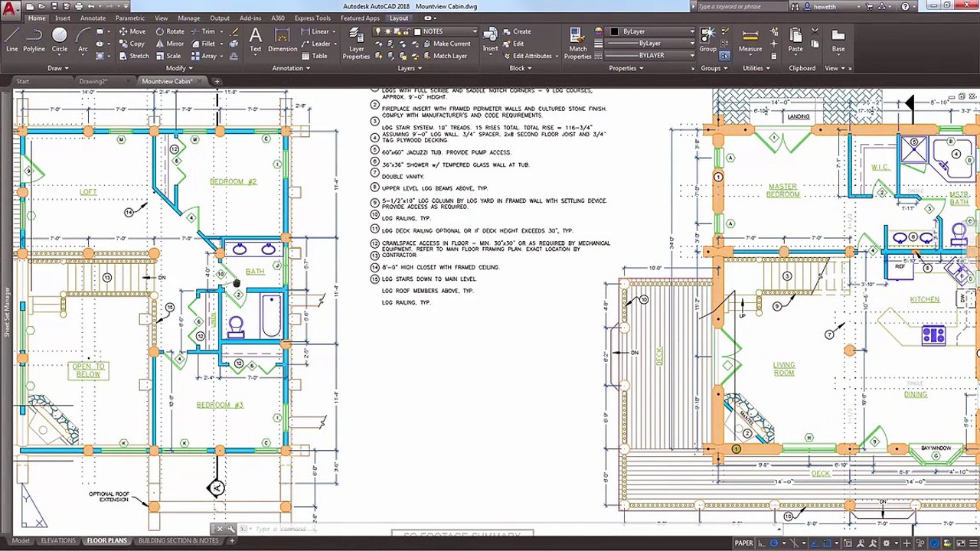The height and width of the screenshot is (551, 980).
Task: Open the ByLayer lineweight dropdown
Action: pyautogui.click(x=651, y=44)
